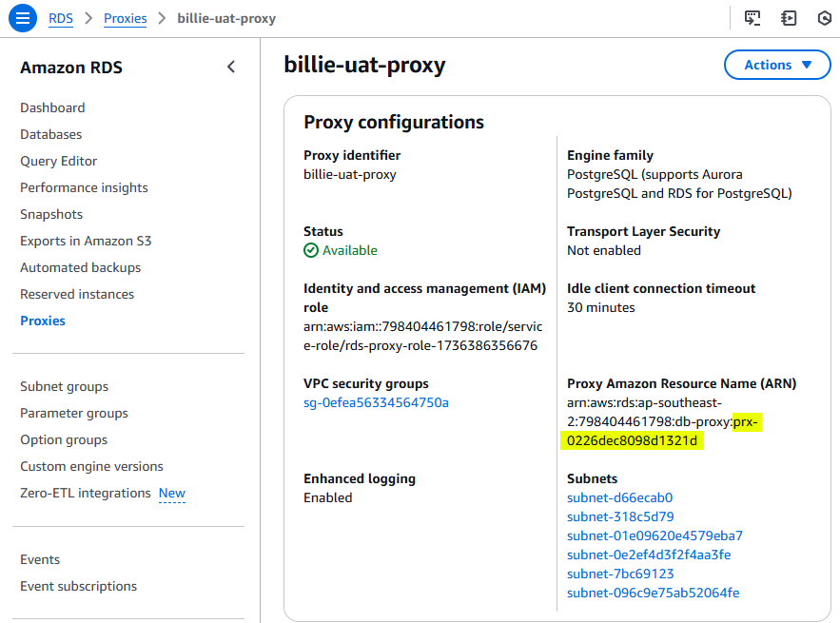Go to Proxies breadcrumb link
The width and height of the screenshot is (840, 623).
click(125, 18)
